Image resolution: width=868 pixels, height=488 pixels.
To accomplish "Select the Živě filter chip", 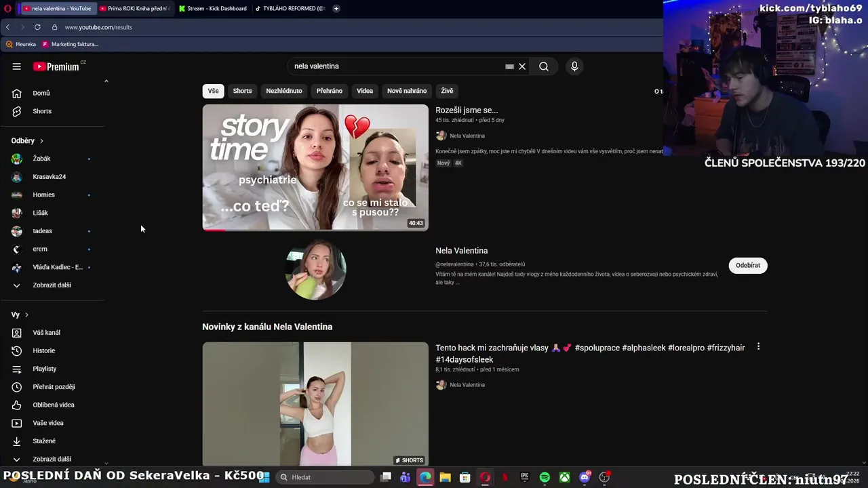I will click(447, 91).
